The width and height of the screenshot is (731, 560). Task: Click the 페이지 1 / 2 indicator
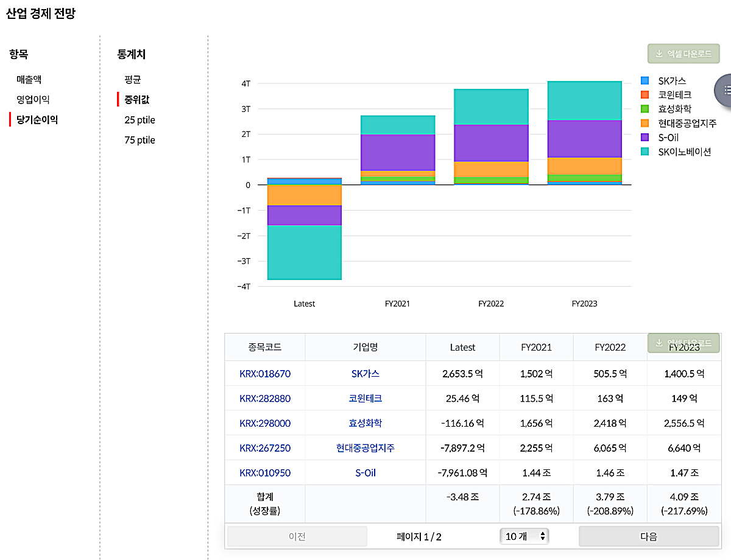click(x=418, y=536)
